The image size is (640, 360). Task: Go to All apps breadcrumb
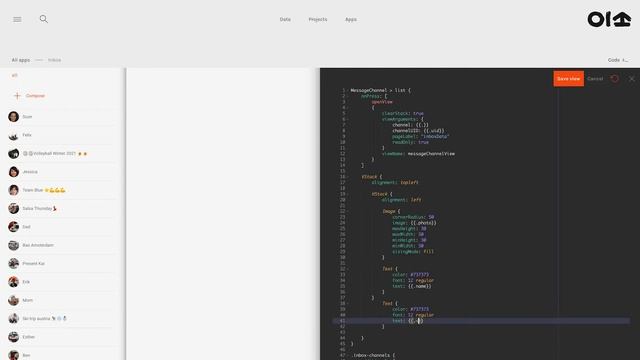[x=21, y=60]
